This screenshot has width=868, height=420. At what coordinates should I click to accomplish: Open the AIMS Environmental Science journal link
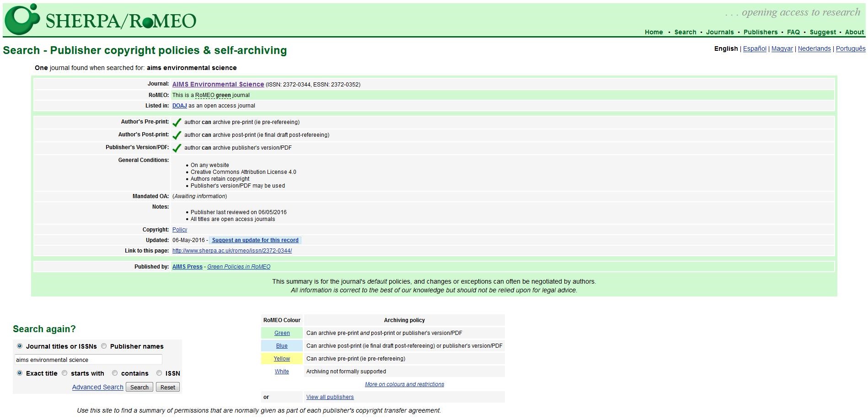pyautogui.click(x=218, y=84)
